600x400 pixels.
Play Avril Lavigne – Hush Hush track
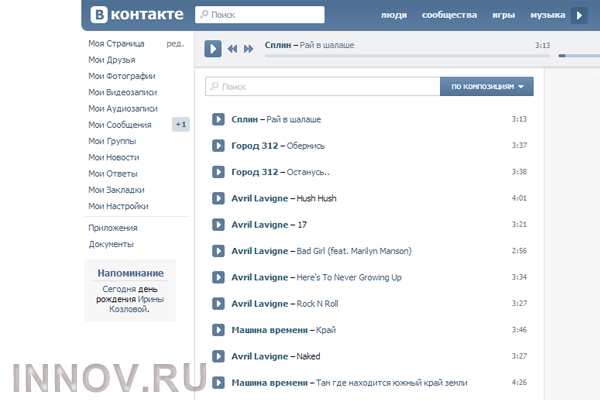tap(218, 198)
